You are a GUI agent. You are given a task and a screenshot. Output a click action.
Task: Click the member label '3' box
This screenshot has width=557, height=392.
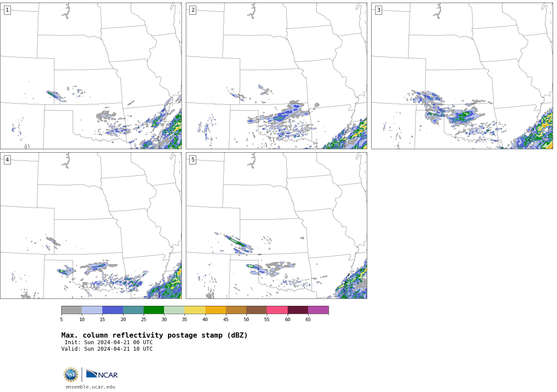[x=378, y=10]
